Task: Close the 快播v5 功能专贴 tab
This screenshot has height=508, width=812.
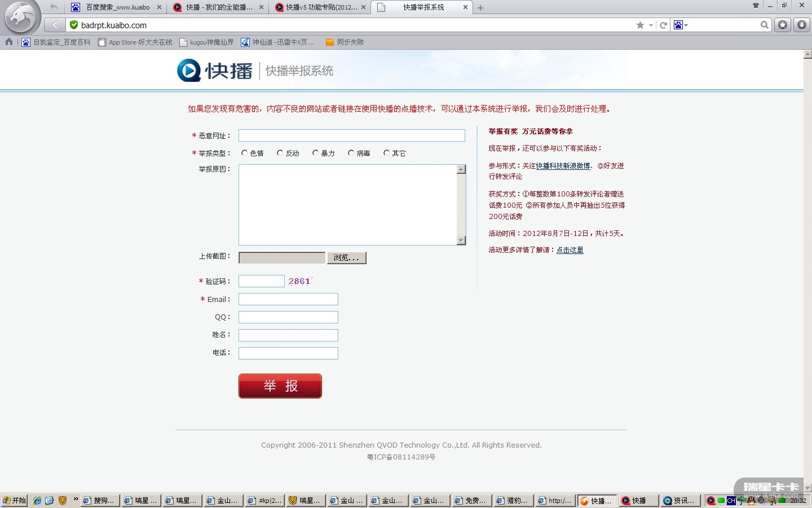Action: point(363,7)
